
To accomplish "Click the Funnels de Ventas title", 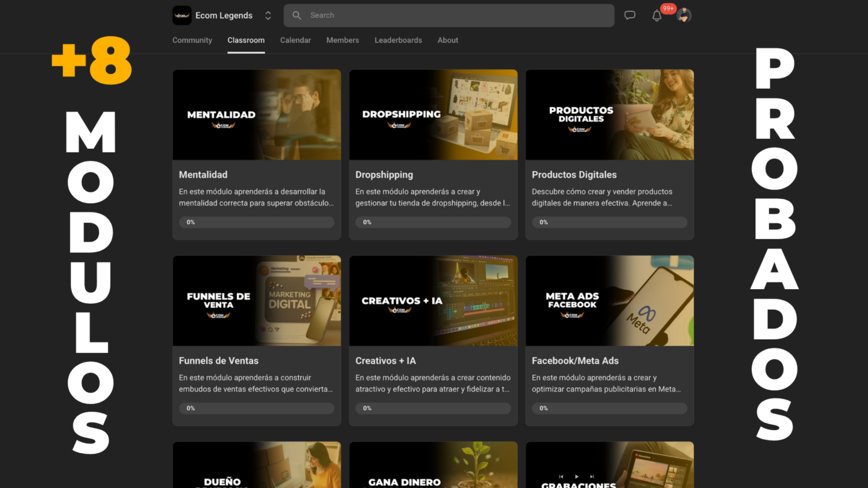I will [x=219, y=361].
